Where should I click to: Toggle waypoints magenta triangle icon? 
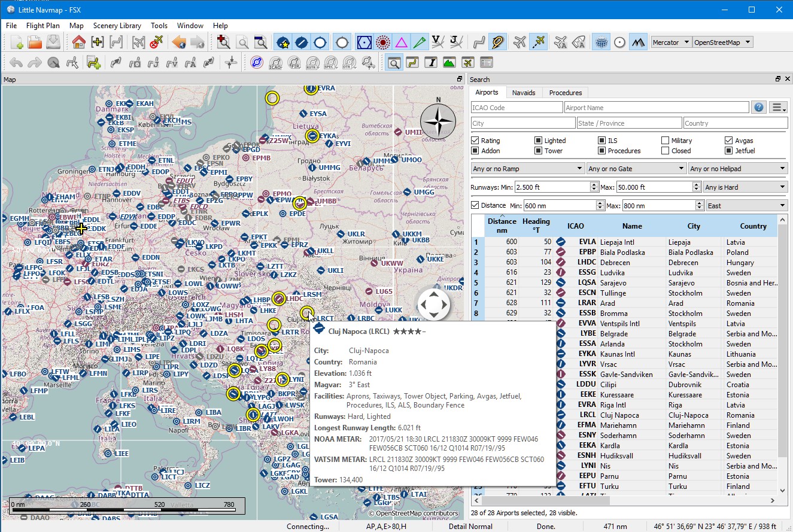tap(401, 42)
